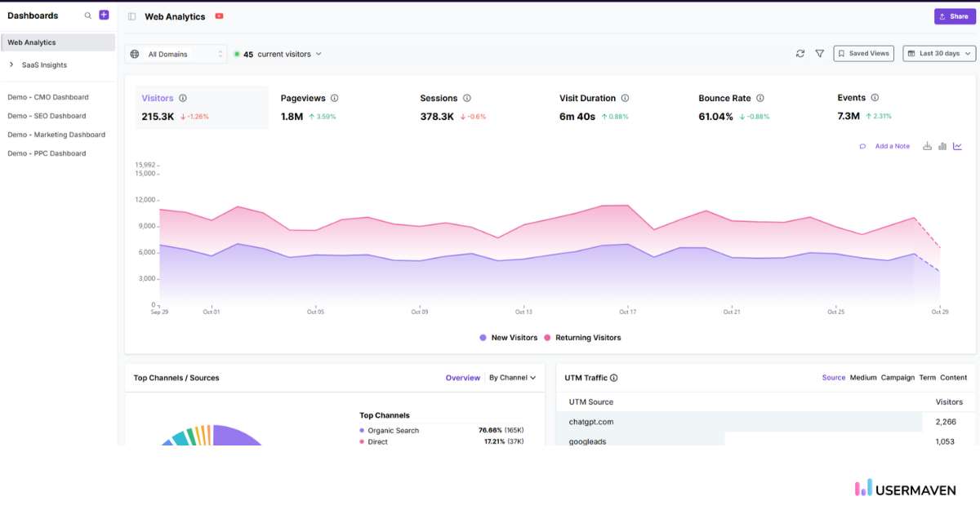Open the Demo - SEO Dashboard

coord(47,115)
